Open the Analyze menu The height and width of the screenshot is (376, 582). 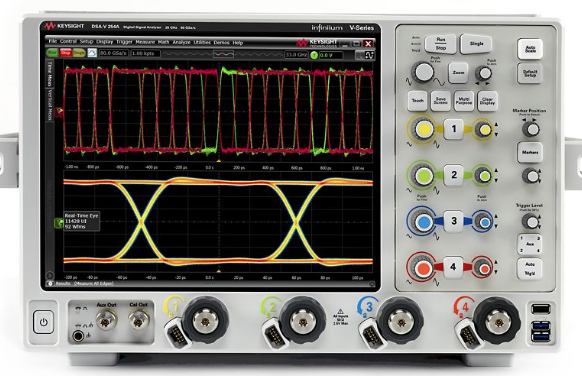[182, 42]
